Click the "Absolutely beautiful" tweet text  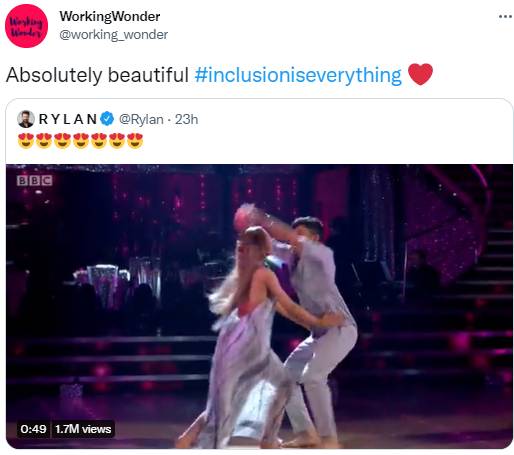click(97, 75)
